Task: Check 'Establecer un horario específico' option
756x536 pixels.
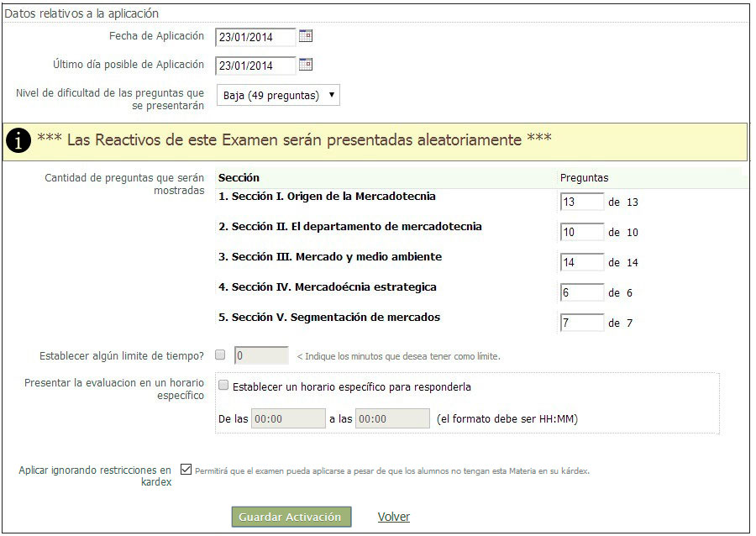Action: coord(223,386)
